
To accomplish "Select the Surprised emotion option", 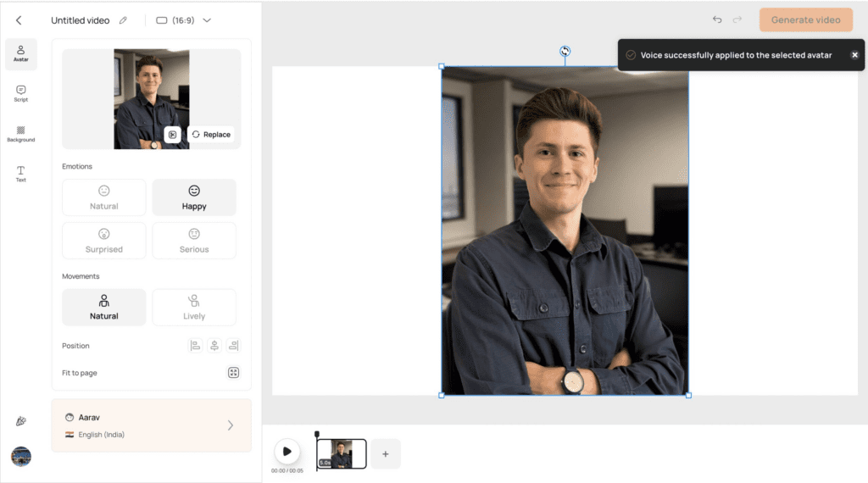I will (104, 241).
